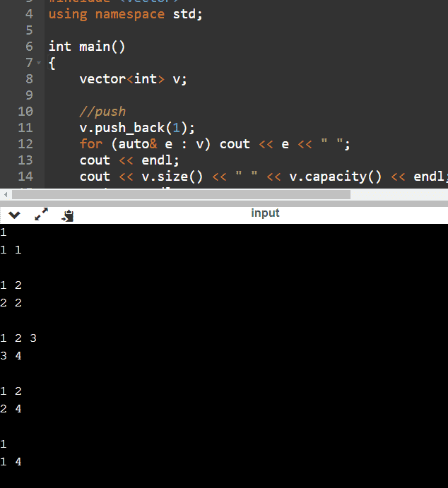Click line number 14 in the gutter
448x488 pixels.
pos(25,177)
